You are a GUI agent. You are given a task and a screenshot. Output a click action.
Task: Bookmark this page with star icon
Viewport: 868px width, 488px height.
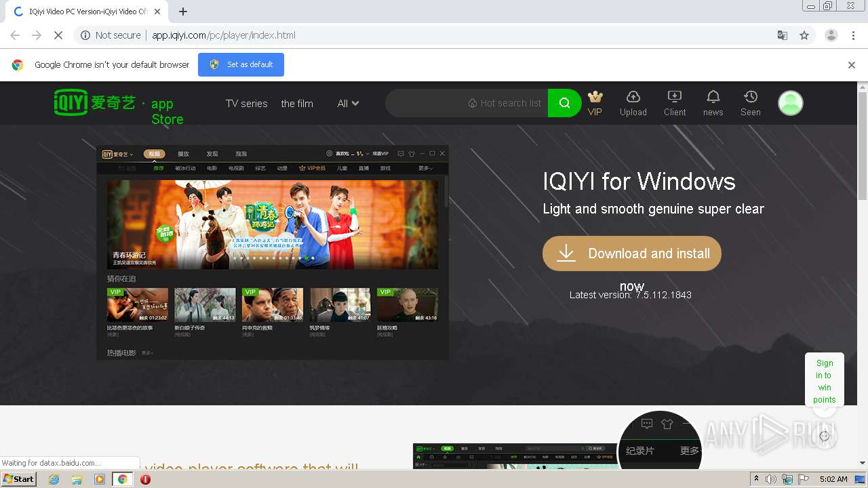804,35
